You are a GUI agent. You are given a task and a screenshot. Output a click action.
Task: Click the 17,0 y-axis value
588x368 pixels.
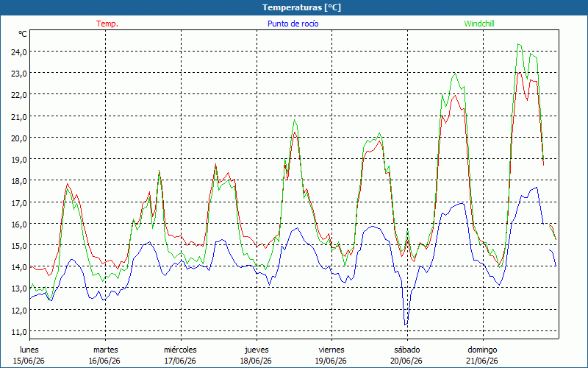click(19, 202)
